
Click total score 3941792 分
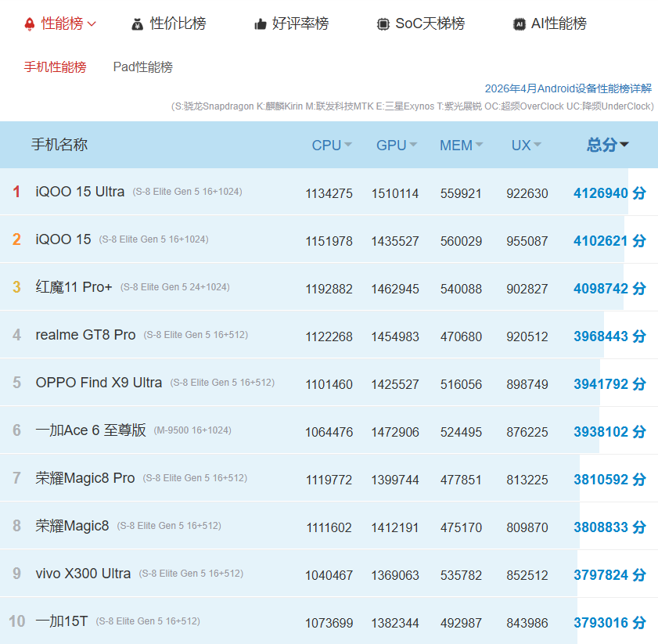[x=609, y=384]
